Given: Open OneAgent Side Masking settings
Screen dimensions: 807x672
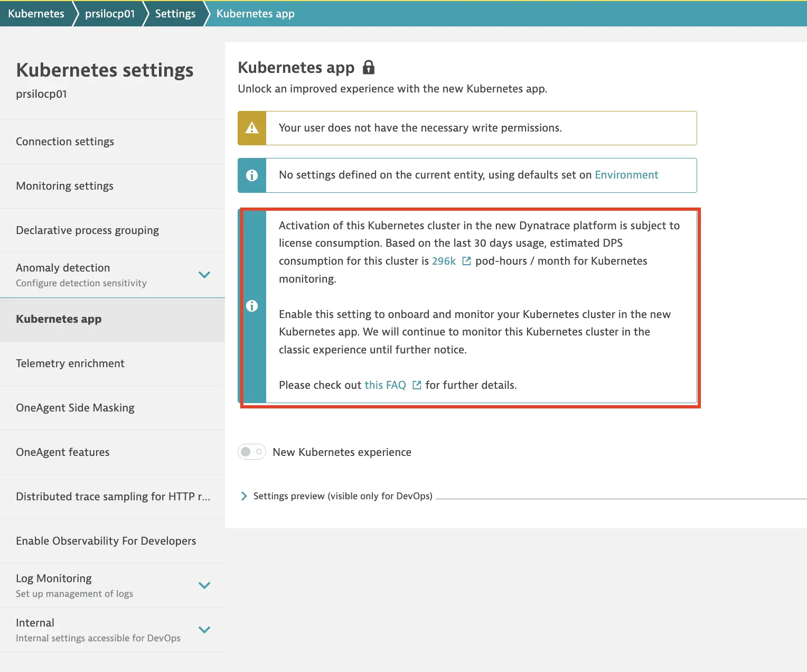Looking at the screenshot, I should (75, 408).
